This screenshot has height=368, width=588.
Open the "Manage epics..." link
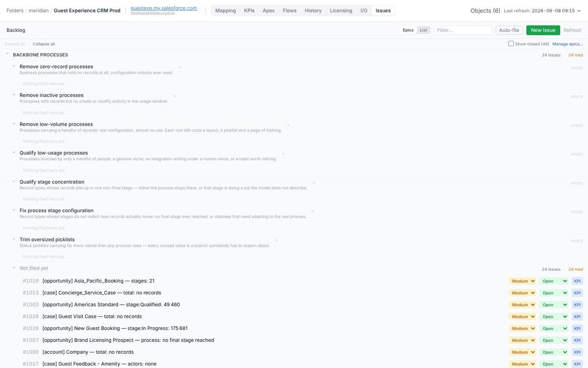568,44
